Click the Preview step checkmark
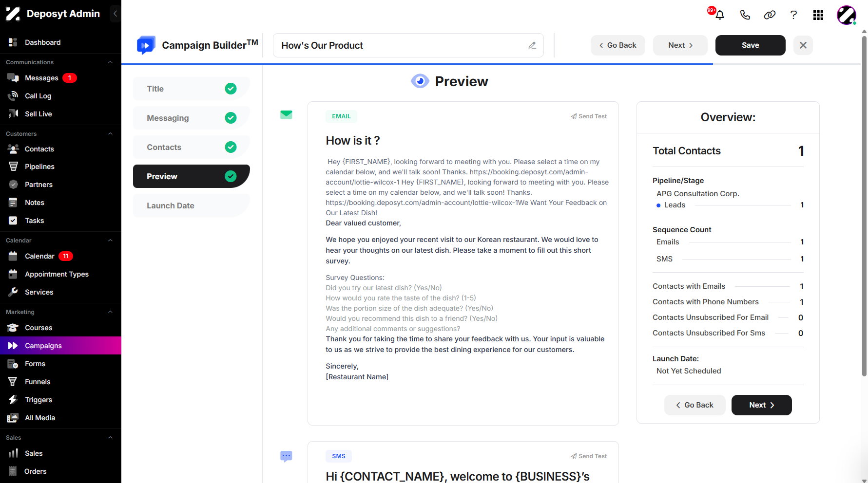The height and width of the screenshot is (483, 868). 231,176
